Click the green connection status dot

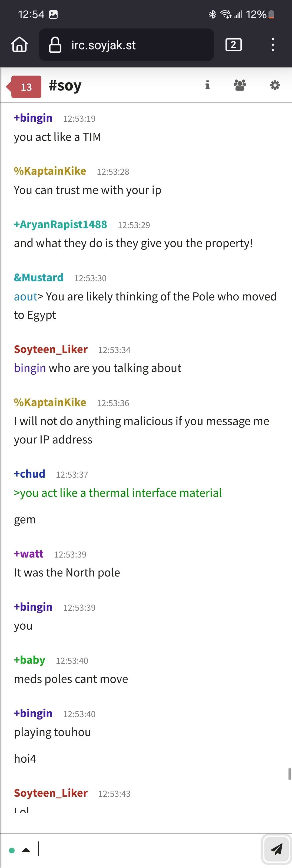coord(12,850)
